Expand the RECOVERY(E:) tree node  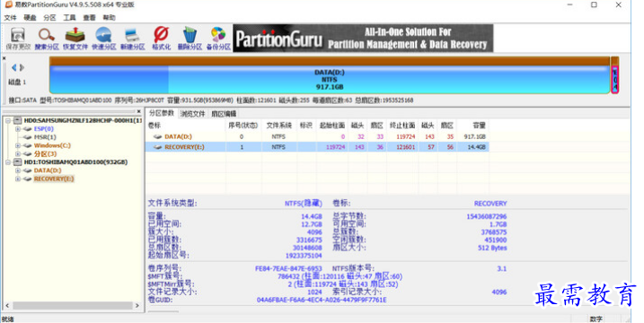(18, 179)
